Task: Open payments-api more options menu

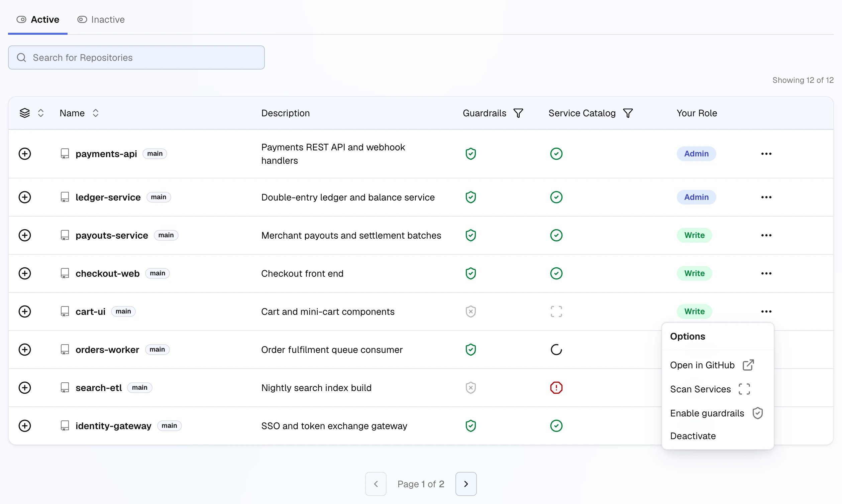Action: point(766,153)
